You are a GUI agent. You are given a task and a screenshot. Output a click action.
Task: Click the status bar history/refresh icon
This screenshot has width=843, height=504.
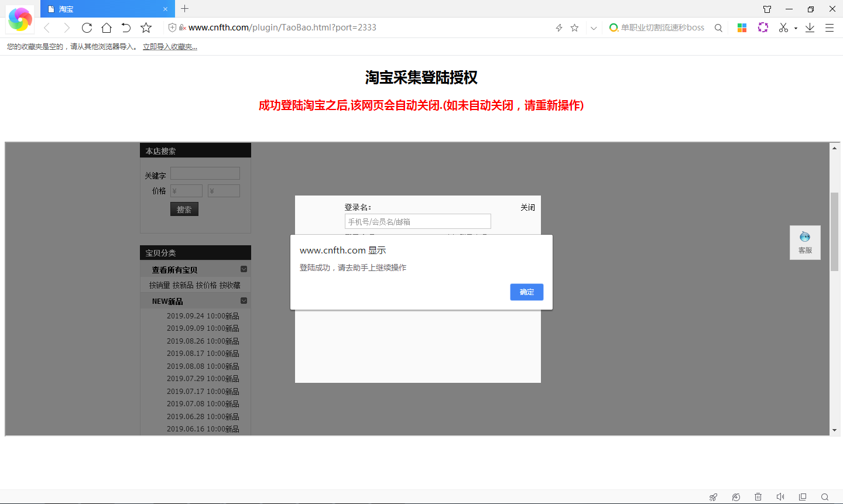click(x=736, y=497)
